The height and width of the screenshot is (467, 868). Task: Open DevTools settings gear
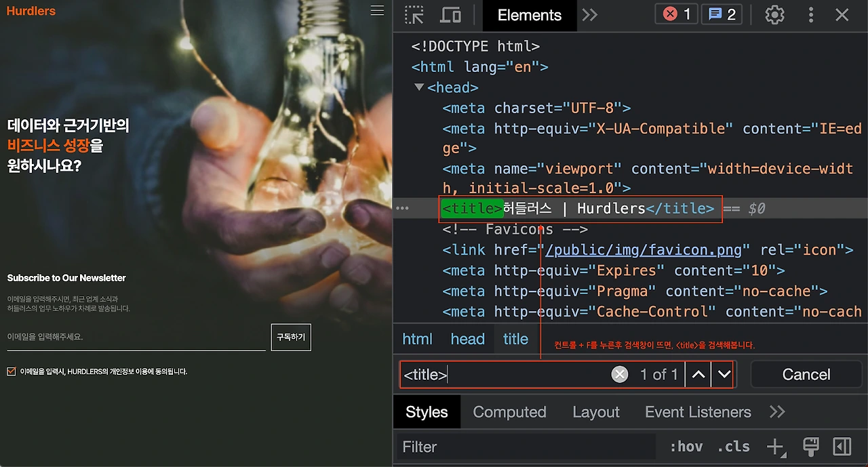click(x=774, y=15)
